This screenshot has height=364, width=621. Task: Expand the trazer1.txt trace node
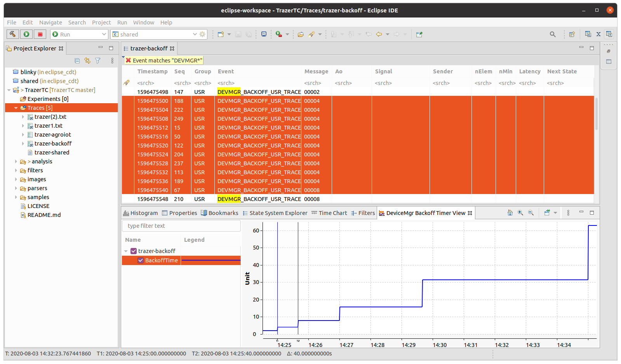click(x=23, y=126)
